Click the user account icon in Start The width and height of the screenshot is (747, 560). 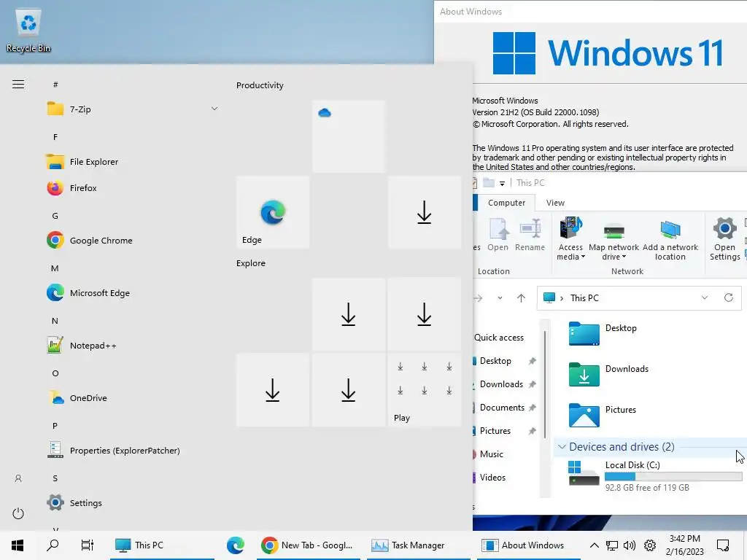click(x=18, y=478)
